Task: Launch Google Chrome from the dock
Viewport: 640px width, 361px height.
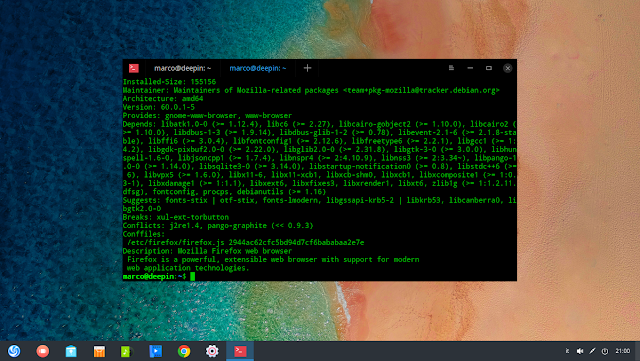Action: tap(184, 351)
